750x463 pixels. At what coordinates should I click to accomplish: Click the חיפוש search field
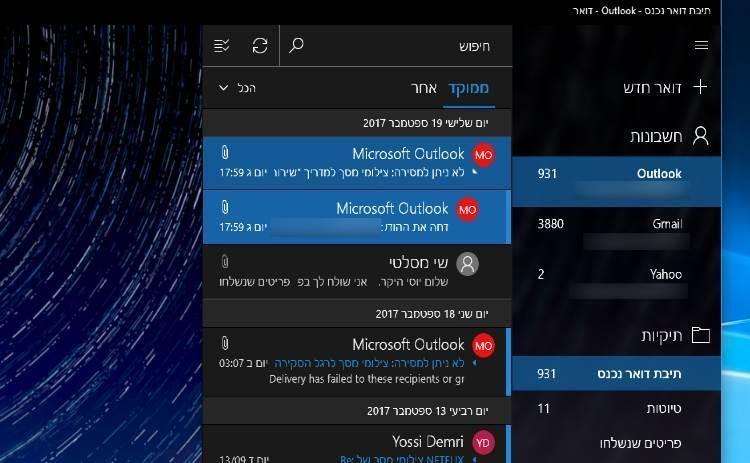396,46
